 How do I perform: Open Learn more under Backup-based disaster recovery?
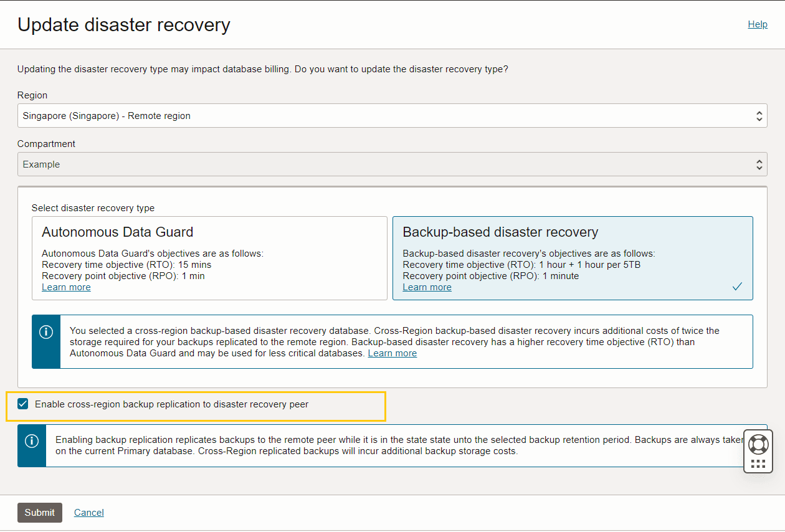[x=427, y=287]
